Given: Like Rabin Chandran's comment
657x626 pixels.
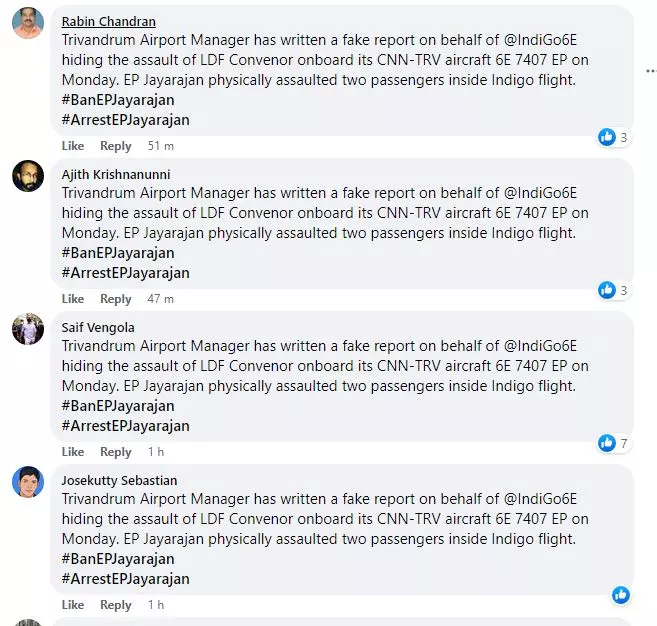Looking at the screenshot, I should pyautogui.click(x=73, y=146).
